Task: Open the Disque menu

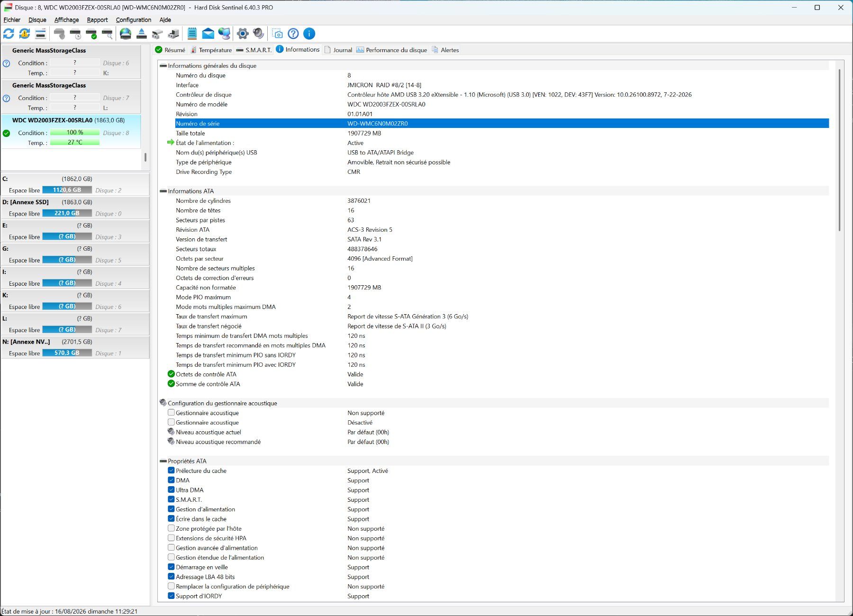Action: pos(37,20)
